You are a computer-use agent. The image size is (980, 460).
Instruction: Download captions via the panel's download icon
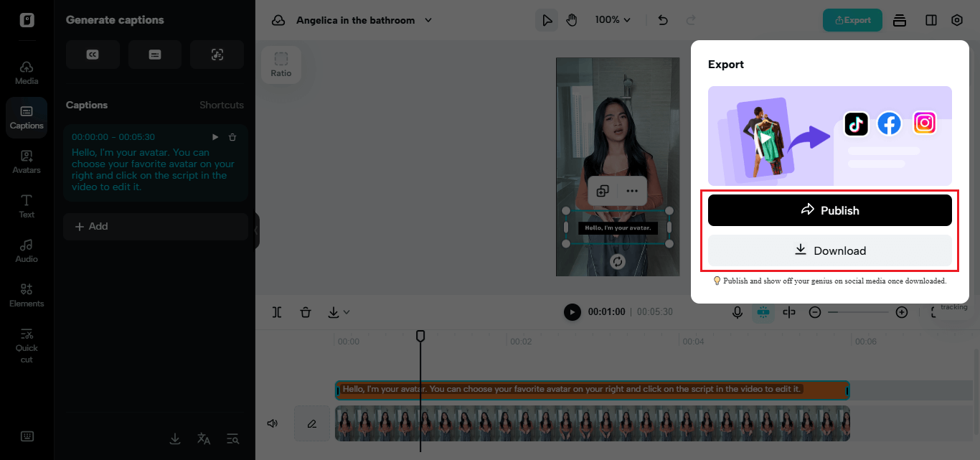pyautogui.click(x=175, y=438)
